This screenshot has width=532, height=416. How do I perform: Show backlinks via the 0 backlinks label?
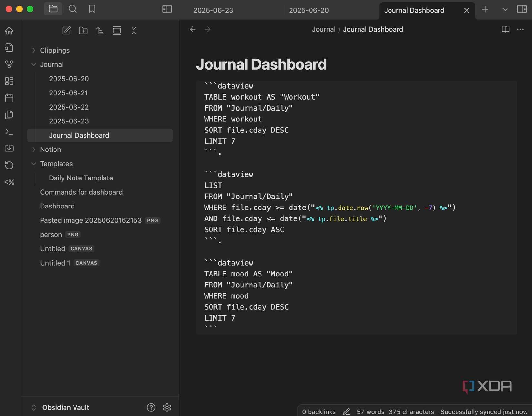click(319, 411)
